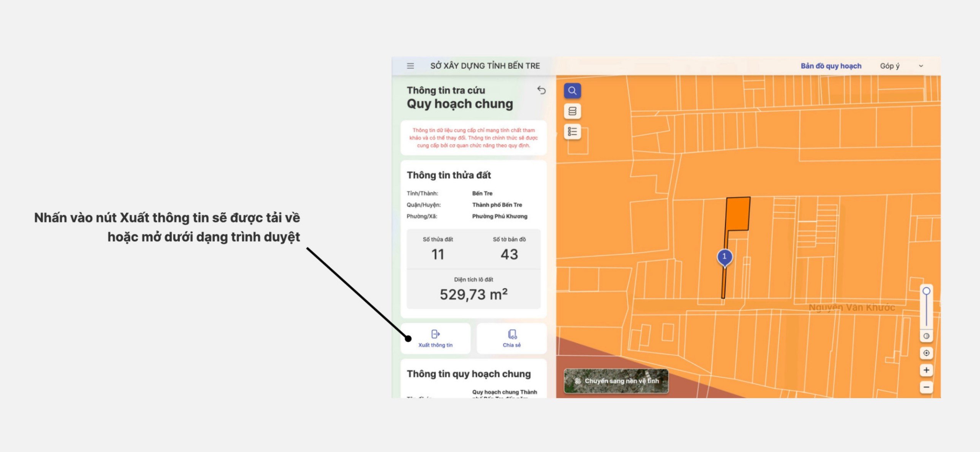Viewport: 980px width, 452px height.
Task: Click the zoom in (+) button on map
Action: click(927, 370)
